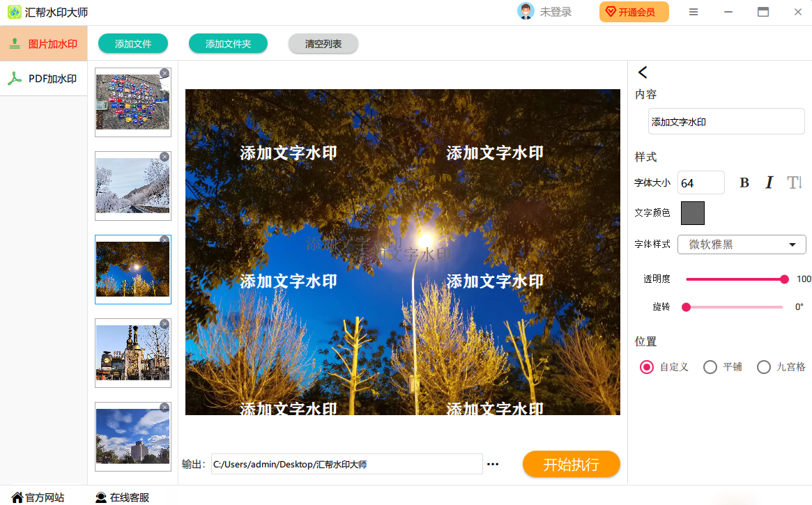This screenshot has width=812, height=505.
Task: Remove the blue sky building thumbnail
Action: pos(164,407)
